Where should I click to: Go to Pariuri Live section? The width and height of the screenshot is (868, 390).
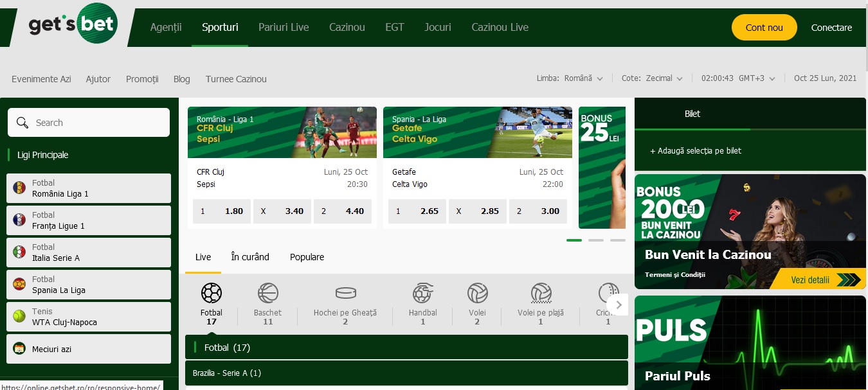(x=284, y=27)
